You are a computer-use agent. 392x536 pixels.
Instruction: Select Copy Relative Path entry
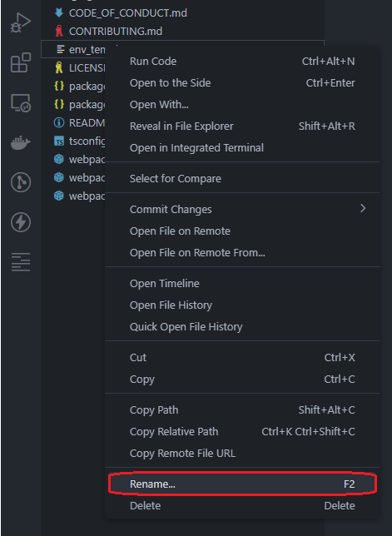(242, 431)
